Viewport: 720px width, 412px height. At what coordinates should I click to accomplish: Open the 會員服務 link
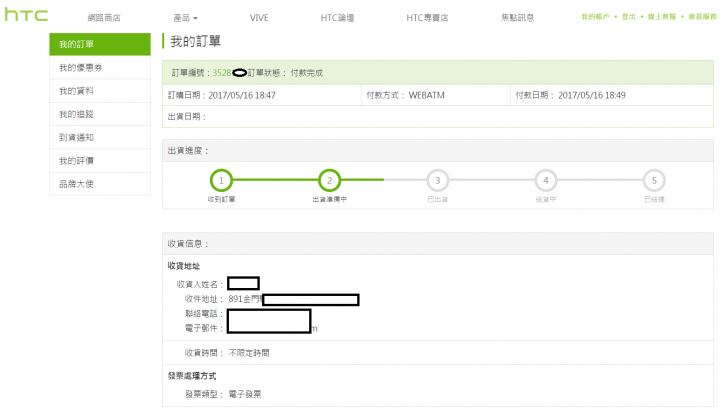click(702, 17)
